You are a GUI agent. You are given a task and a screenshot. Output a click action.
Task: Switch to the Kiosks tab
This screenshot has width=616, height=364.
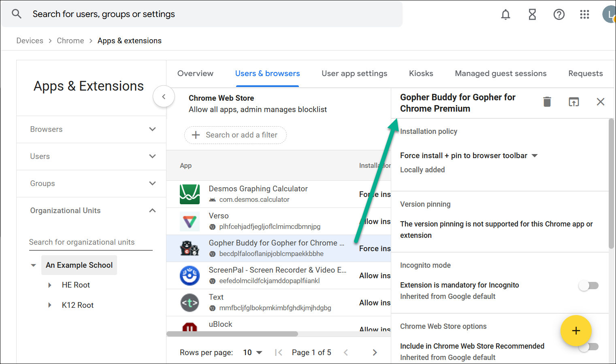[421, 74]
